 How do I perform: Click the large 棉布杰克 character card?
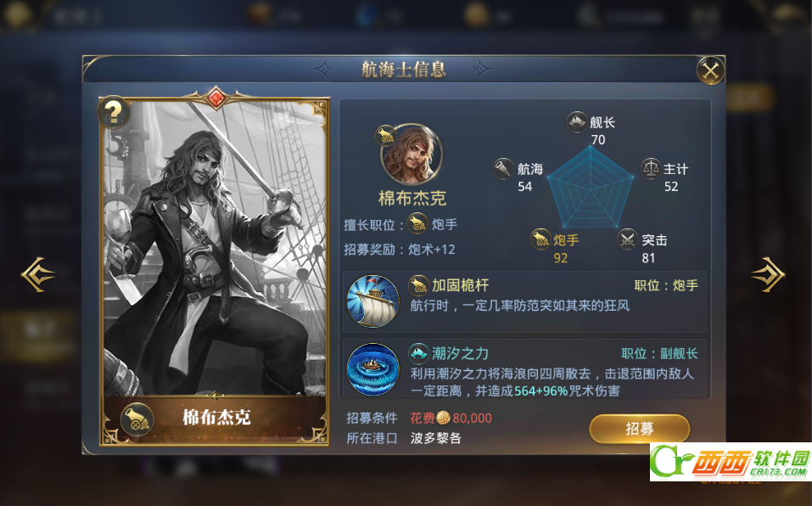pyautogui.click(x=216, y=270)
